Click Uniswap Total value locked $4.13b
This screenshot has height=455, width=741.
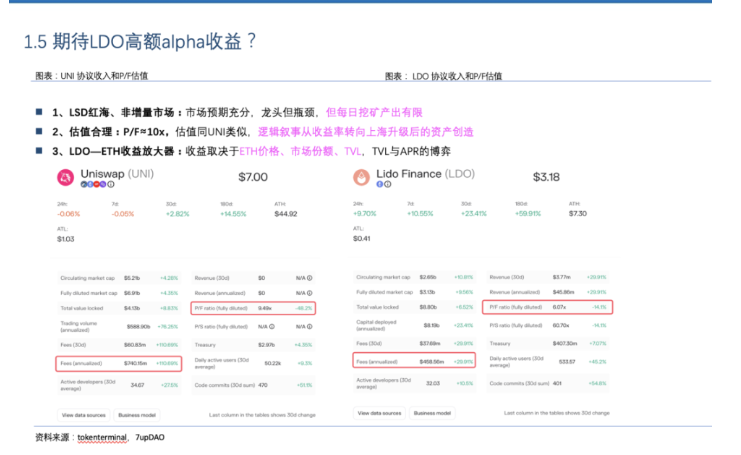point(132,309)
